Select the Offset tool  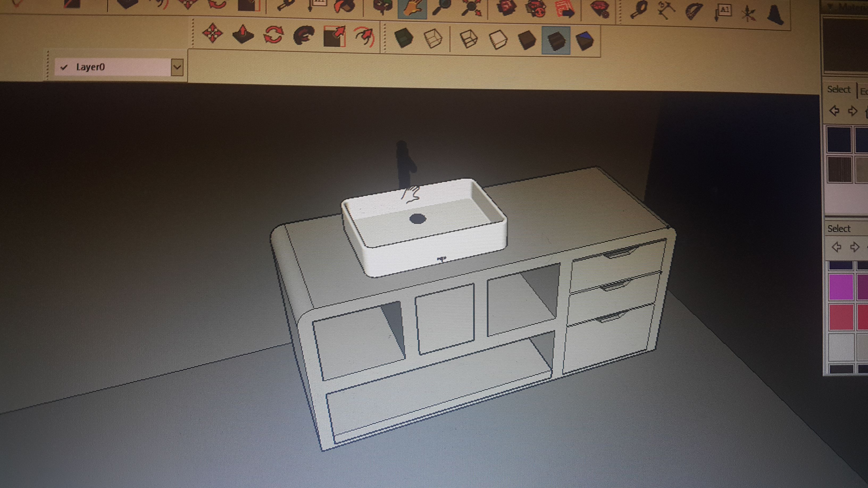coord(364,36)
